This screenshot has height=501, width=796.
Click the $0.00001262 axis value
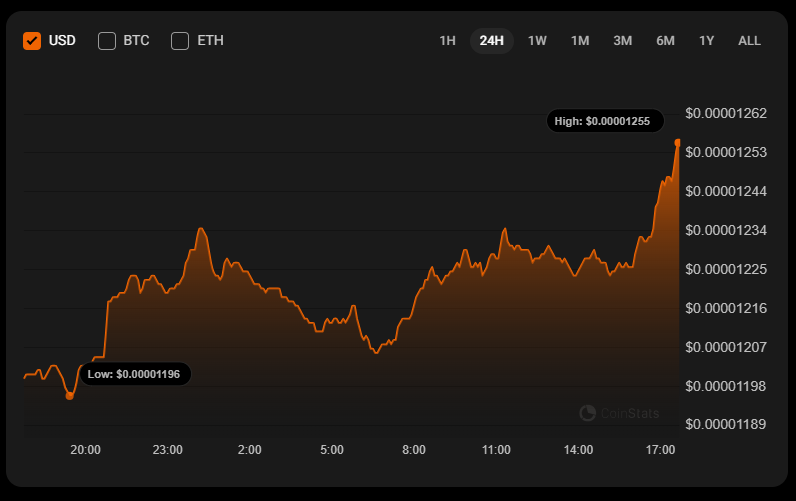click(726, 113)
